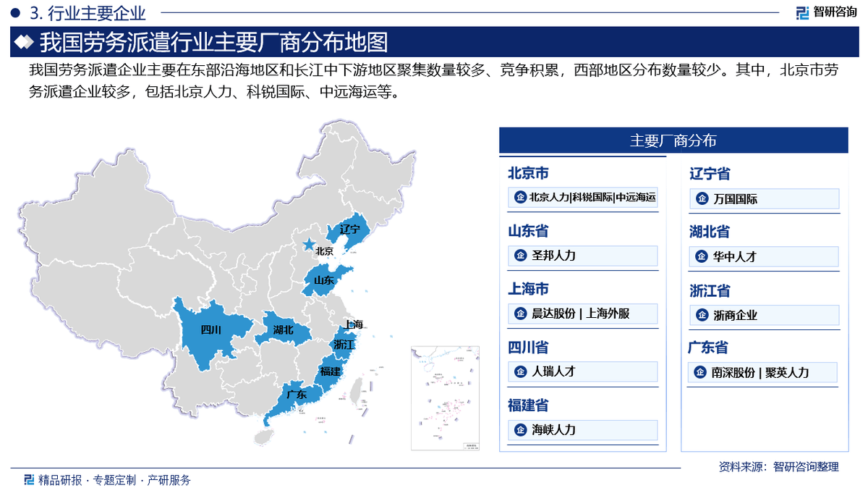This screenshot has width=868, height=488.
Task: Click the enterprise icon beside 圣邦人力
Action: tap(520, 256)
